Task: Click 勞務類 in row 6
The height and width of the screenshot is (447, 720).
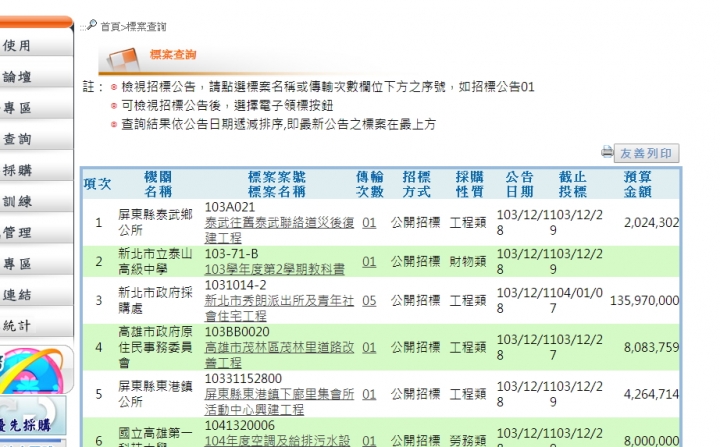Action: coord(467,441)
